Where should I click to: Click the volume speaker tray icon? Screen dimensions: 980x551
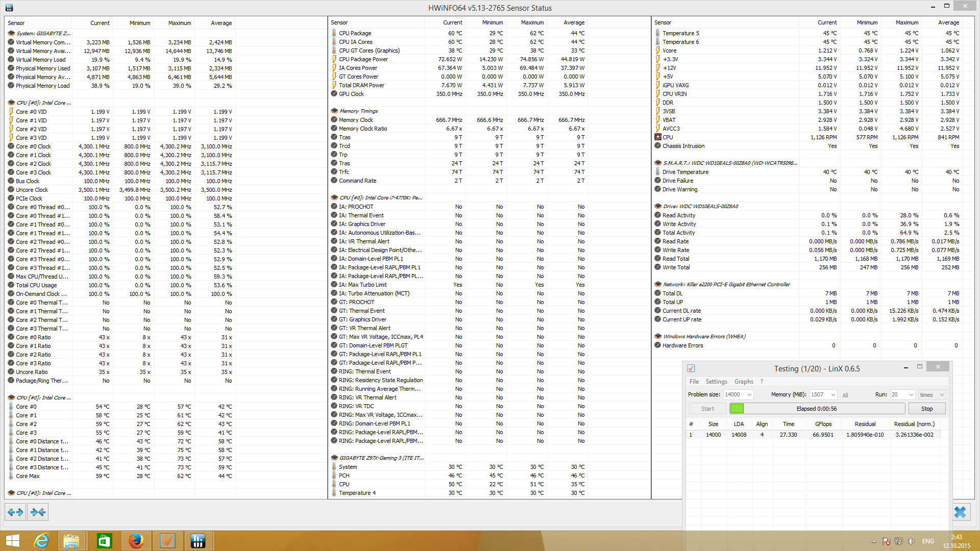(911, 541)
